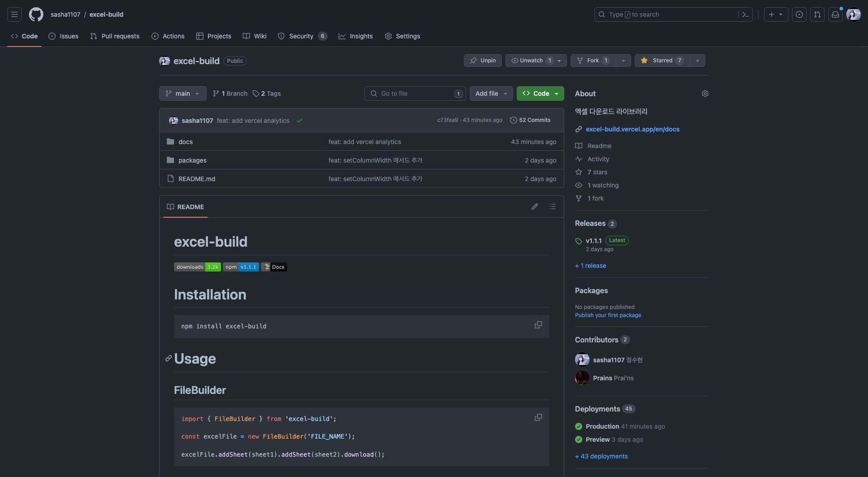Open the Unwatch dropdown
868x477 pixels.
coord(536,61)
